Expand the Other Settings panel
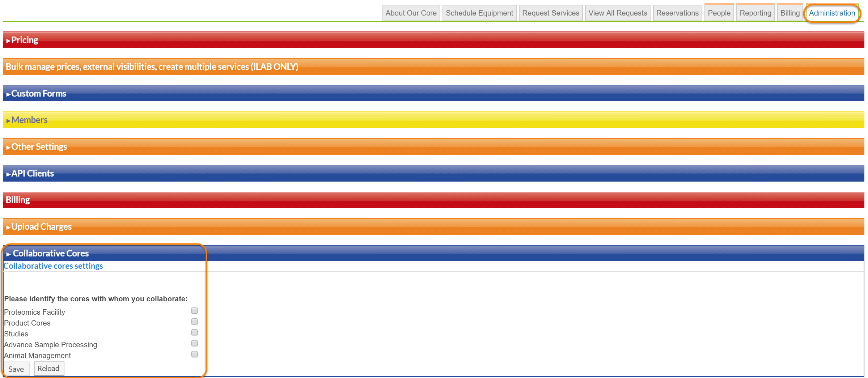868x378 pixels. [39, 147]
